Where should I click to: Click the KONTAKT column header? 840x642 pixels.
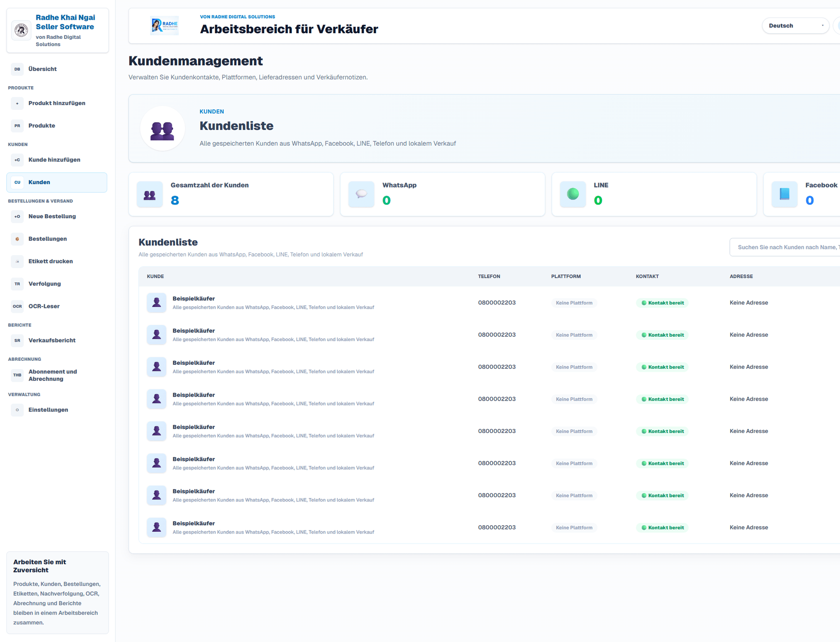point(647,277)
